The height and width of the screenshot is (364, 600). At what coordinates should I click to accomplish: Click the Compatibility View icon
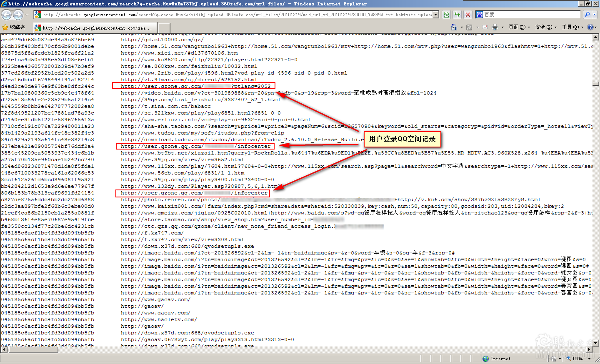(x=446, y=15)
